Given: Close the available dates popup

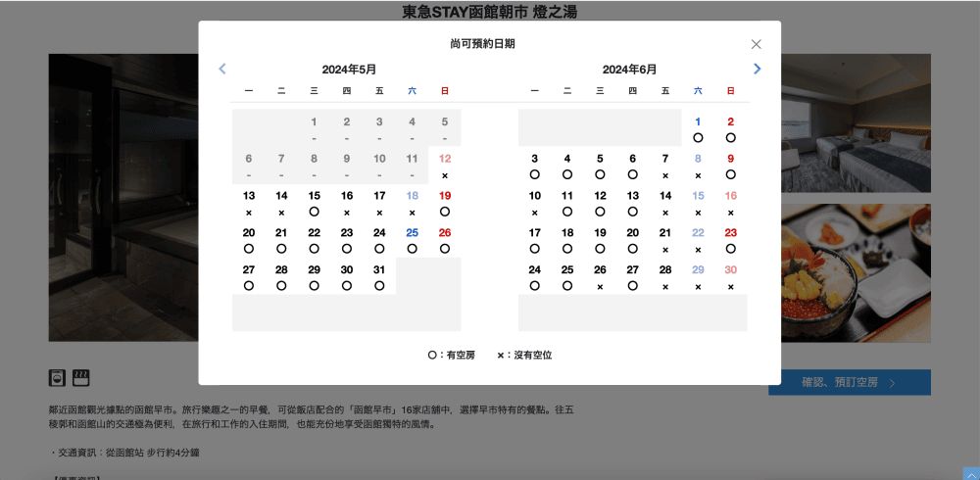Looking at the screenshot, I should pos(757,44).
